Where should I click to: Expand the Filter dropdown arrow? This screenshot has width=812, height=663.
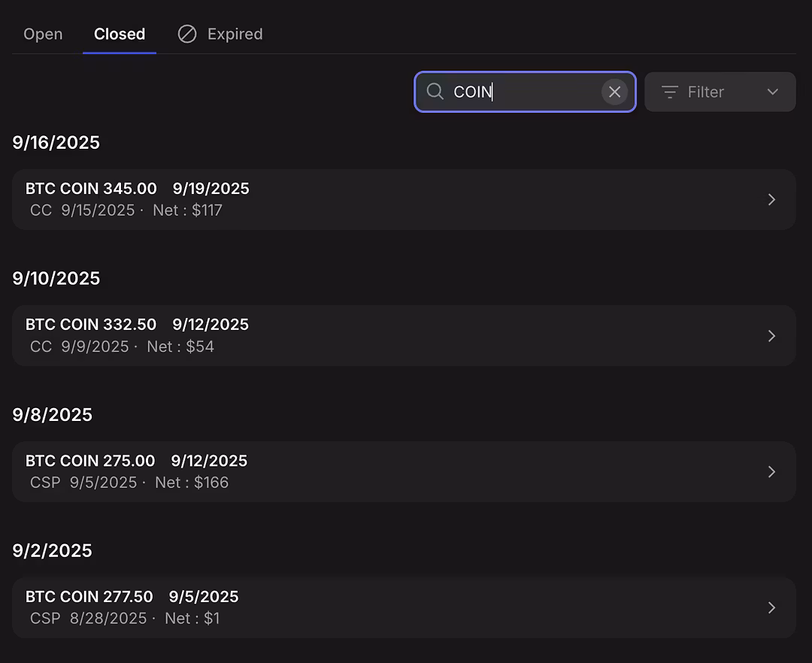coord(772,92)
